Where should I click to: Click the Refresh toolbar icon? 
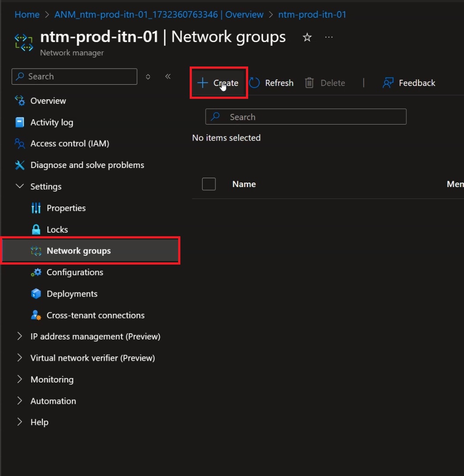pos(254,83)
